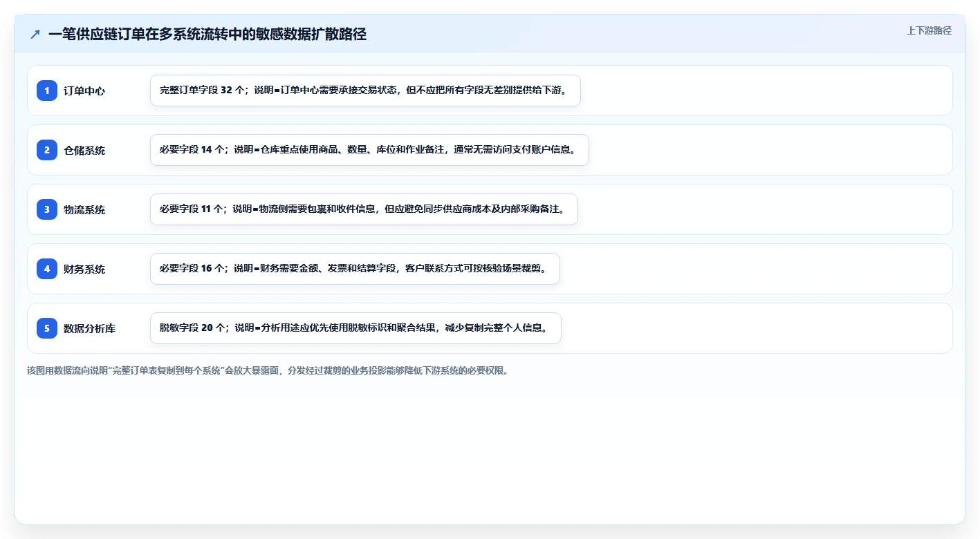The height and width of the screenshot is (539, 980).
Task: Click the 必要字段 11 个 description box
Action: (x=364, y=209)
